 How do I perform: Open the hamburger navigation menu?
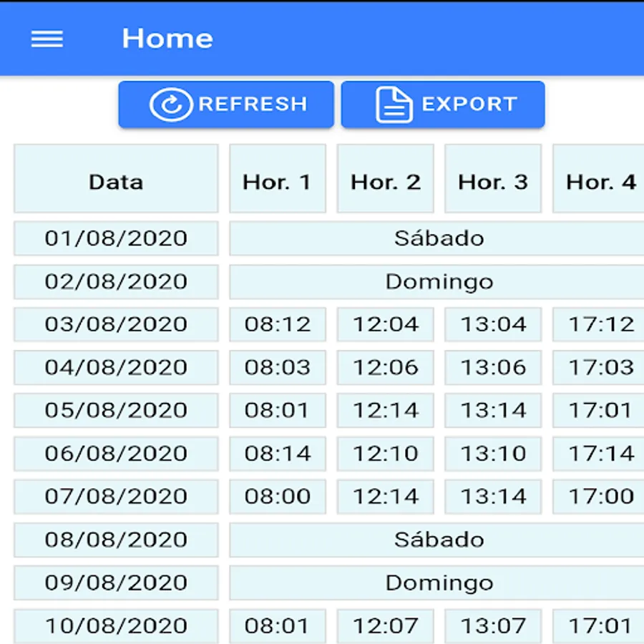click(47, 39)
